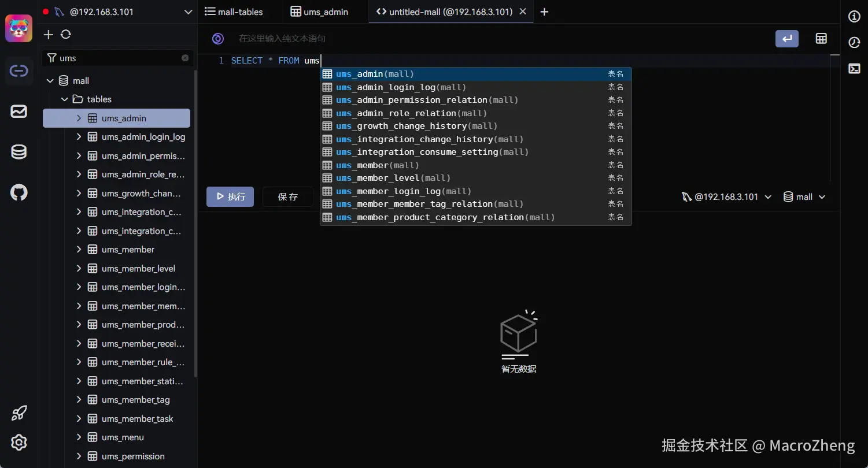Screen dimensions: 868x468
Task: Open the GitHub sidebar icon
Action: (x=19, y=192)
